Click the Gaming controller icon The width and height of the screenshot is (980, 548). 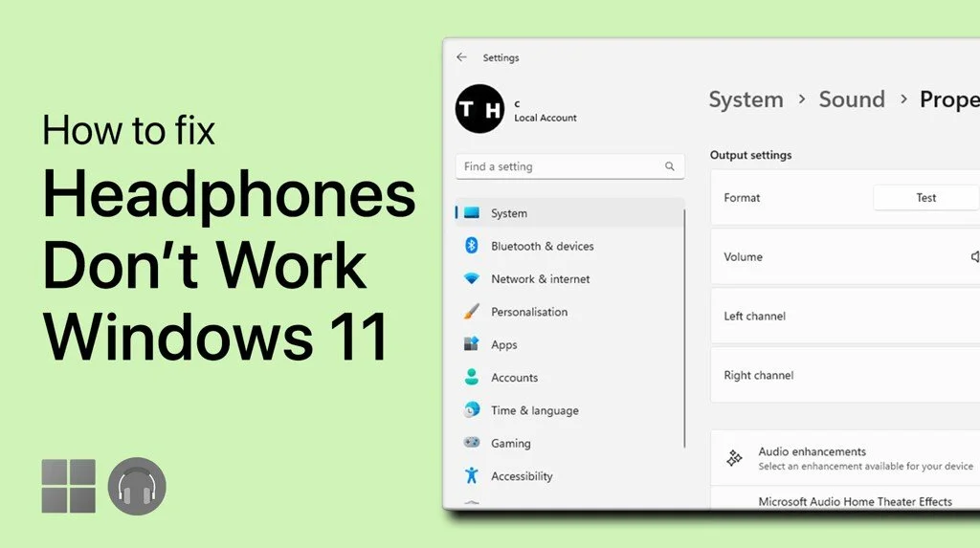(x=472, y=443)
